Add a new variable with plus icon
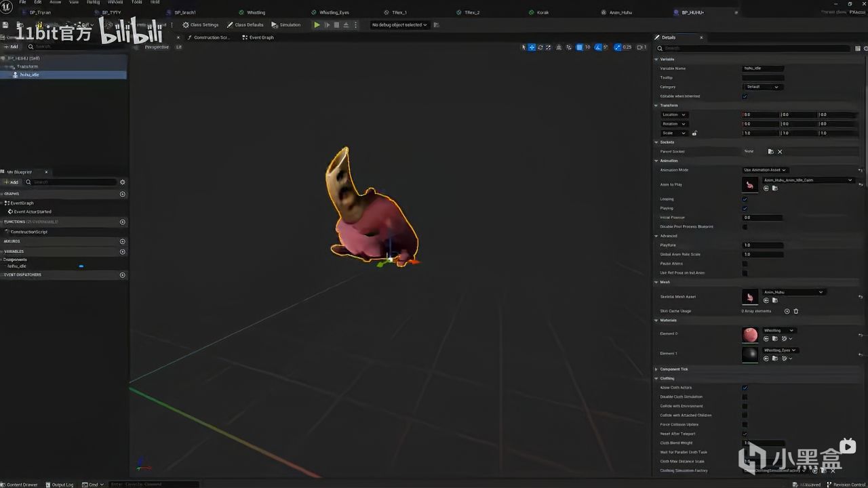The height and width of the screenshot is (488, 868). (x=123, y=251)
